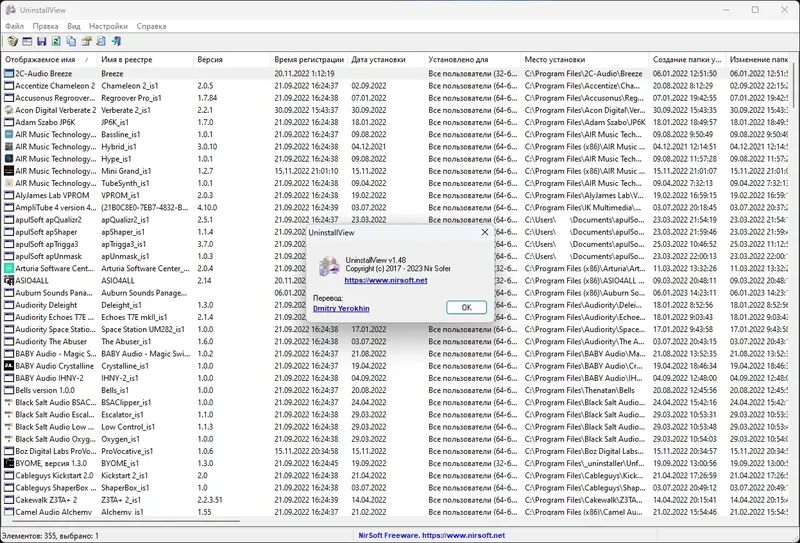Open Properties via the toolbar icon
The image size is (800, 543).
tap(86, 41)
